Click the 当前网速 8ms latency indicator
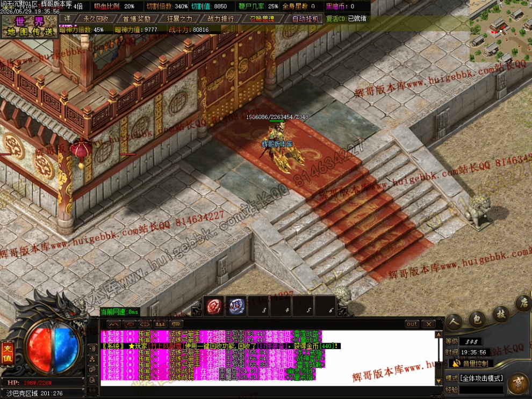Image resolution: width=532 pixels, height=399 pixels. (119, 311)
